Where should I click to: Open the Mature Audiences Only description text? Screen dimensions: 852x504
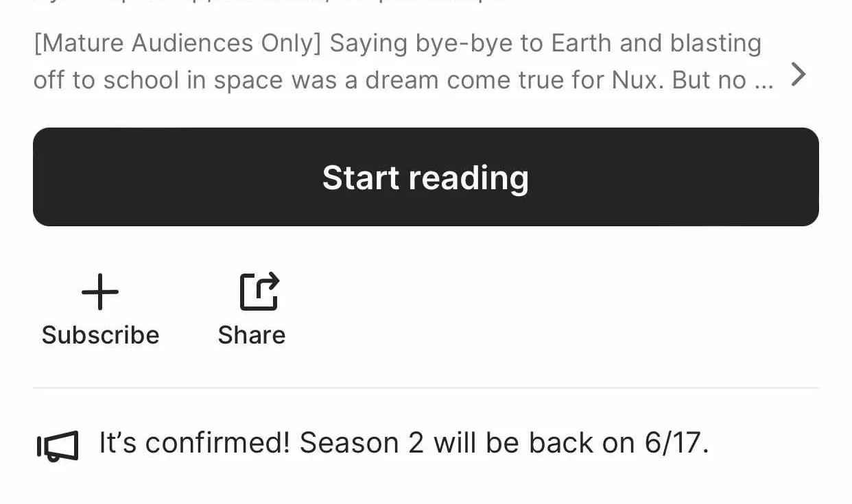pyautogui.click(x=403, y=62)
